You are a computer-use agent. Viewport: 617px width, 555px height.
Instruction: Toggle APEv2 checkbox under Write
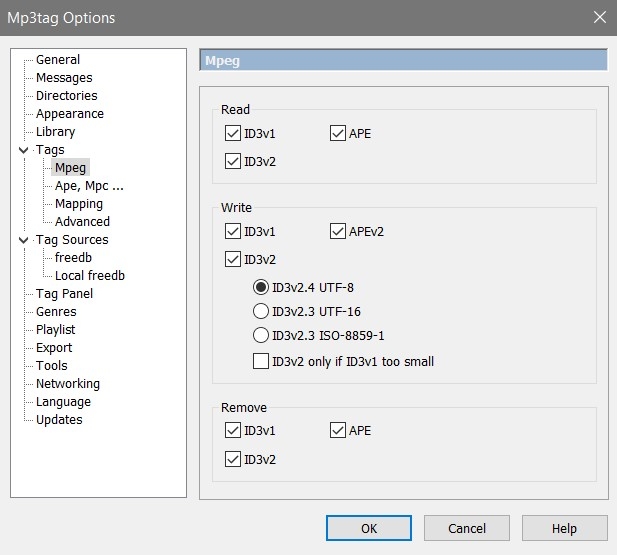[x=338, y=231]
